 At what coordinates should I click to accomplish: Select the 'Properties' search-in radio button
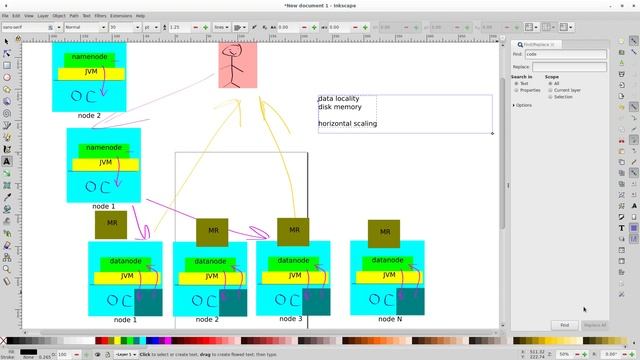click(516, 90)
